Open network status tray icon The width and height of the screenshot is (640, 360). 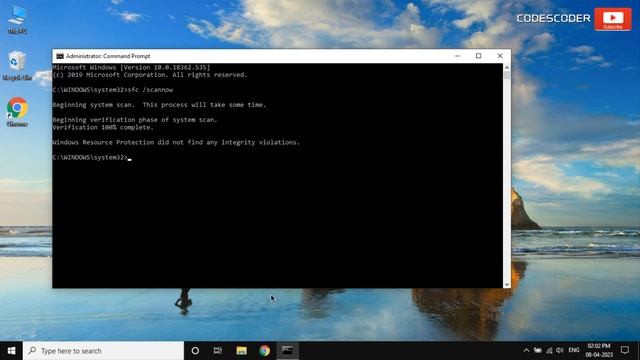(x=549, y=350)
